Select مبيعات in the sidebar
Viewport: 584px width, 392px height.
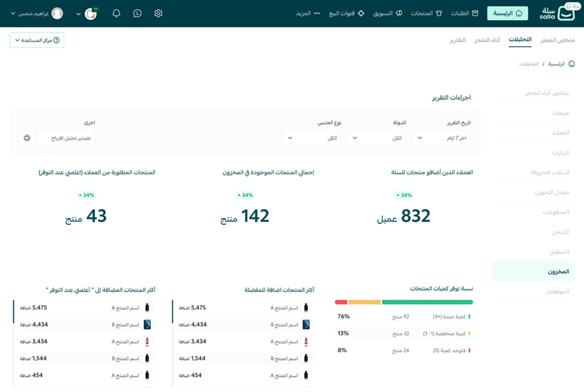560,113
